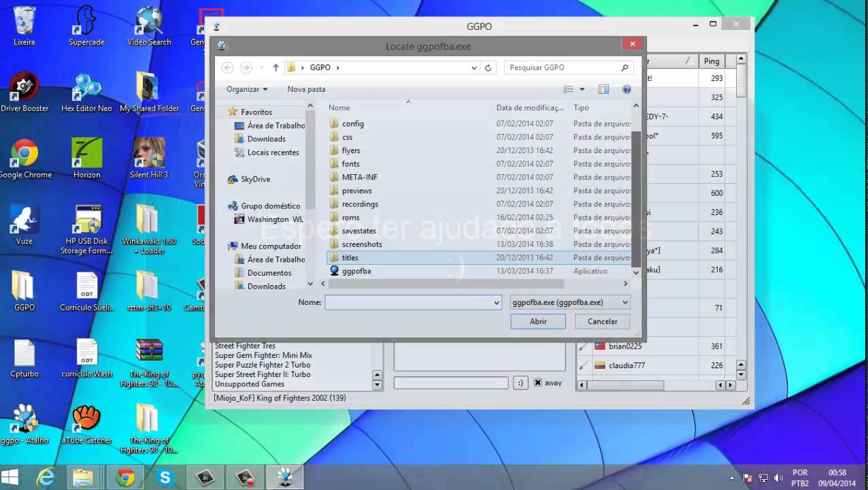Launch Vuze desktop icon

tap(24, 225)
